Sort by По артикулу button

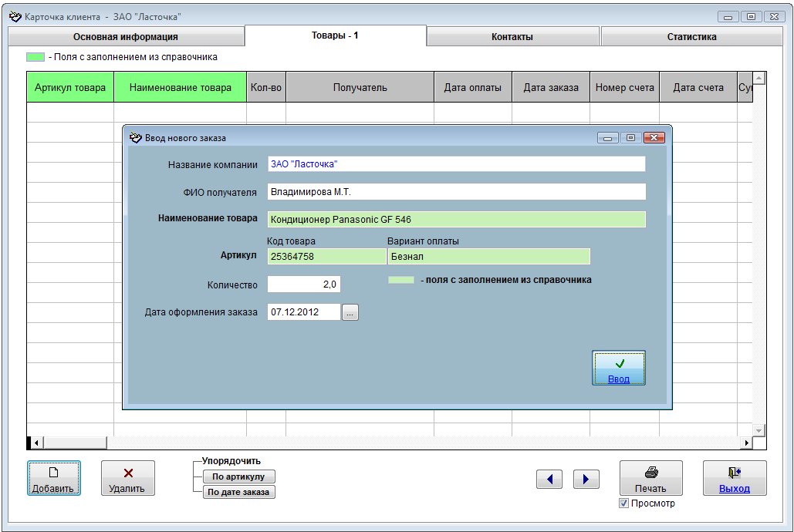point(238,476)
